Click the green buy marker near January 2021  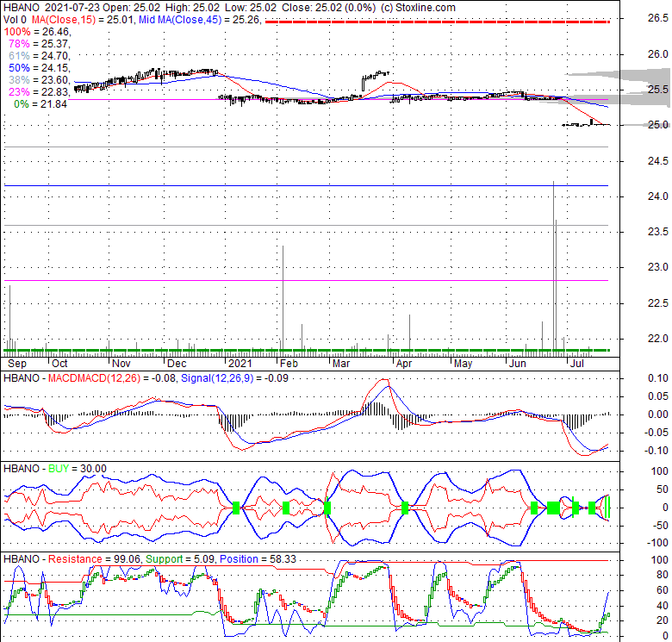tap(236, 508)
